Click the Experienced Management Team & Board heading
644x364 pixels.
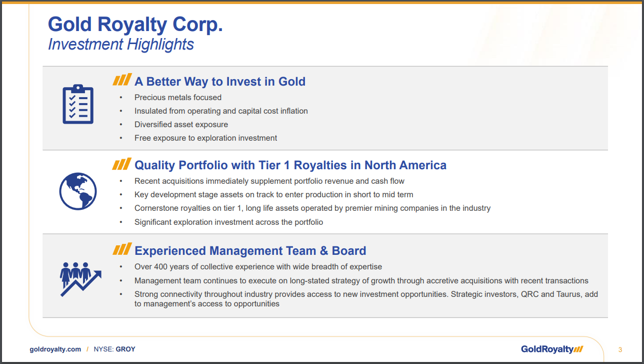(250, 250)
